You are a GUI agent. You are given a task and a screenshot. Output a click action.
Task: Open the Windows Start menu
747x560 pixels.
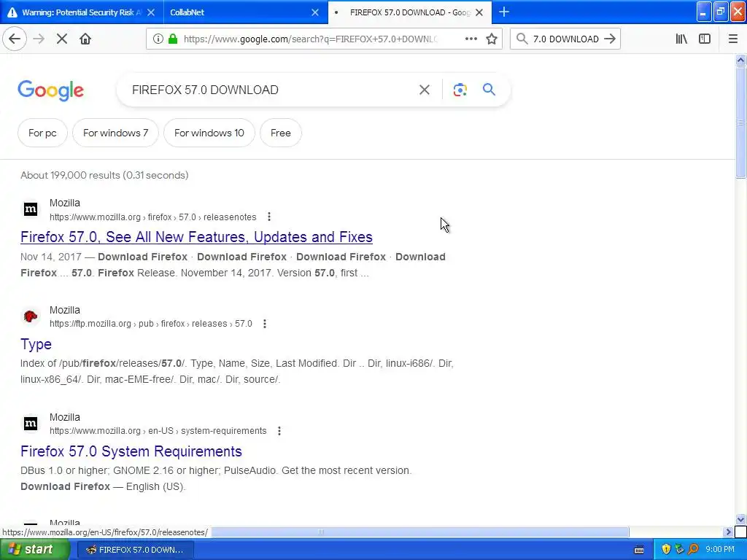coord(34,550)
